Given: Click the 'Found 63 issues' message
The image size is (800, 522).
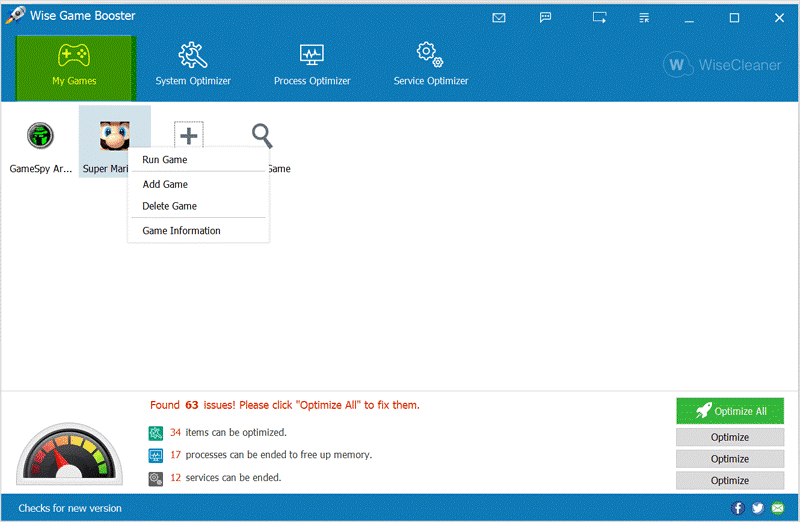Looking at the screenshot, I should [285, 405].
